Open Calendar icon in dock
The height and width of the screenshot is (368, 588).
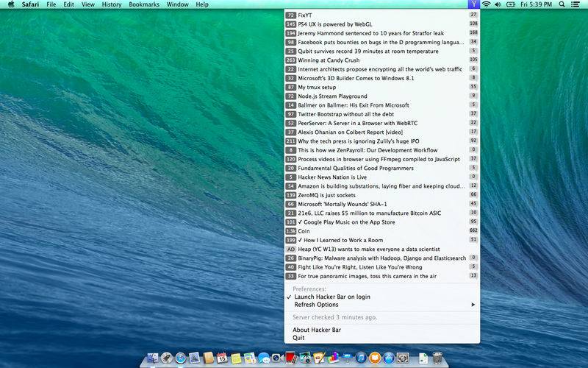pos(222,358)
